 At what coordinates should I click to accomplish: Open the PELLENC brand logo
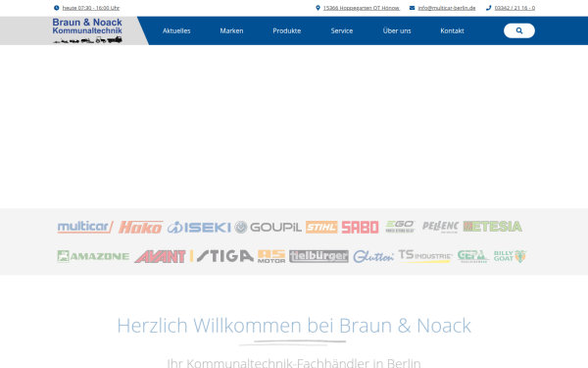tap(440, 227)
